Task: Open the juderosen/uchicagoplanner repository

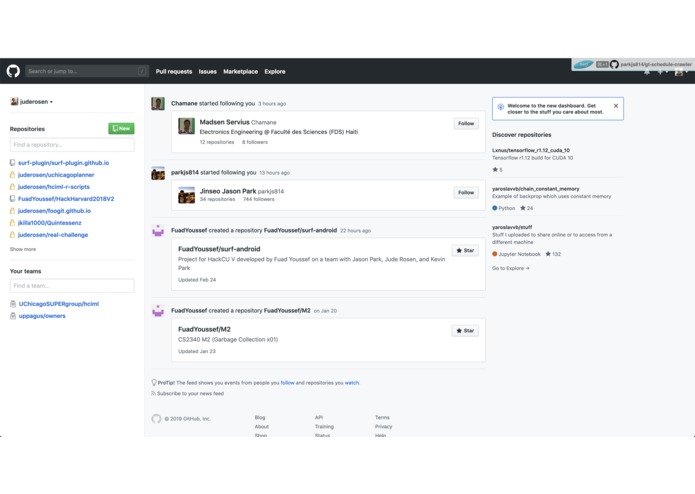Action: [x=56, y=175]
